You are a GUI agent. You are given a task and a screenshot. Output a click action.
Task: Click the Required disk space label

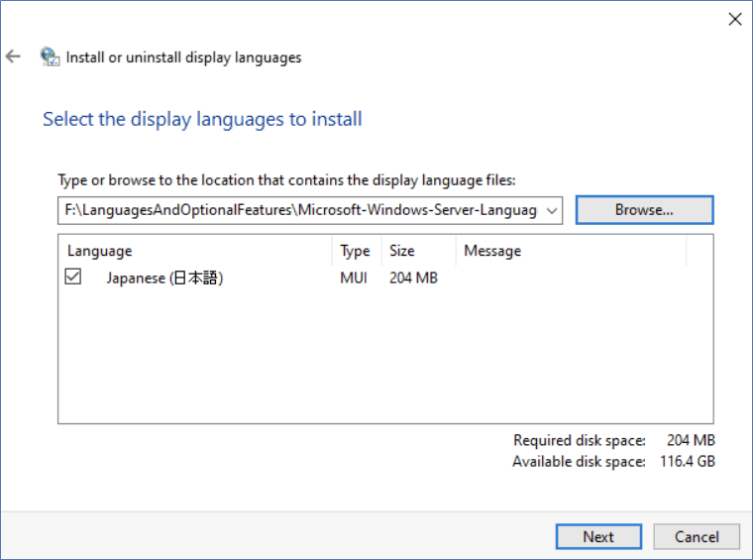coord(580,440)
